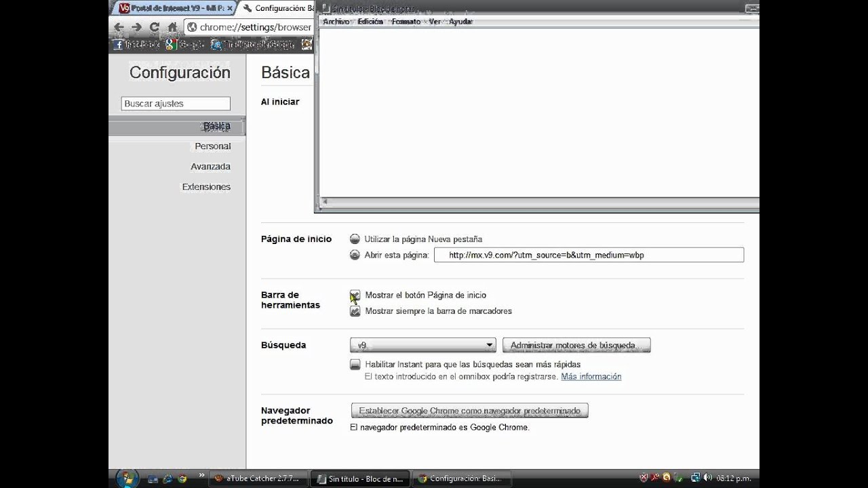The image size is (868, 488).
Task: Click the safely remove hardware tray icon
Action: 679,478
